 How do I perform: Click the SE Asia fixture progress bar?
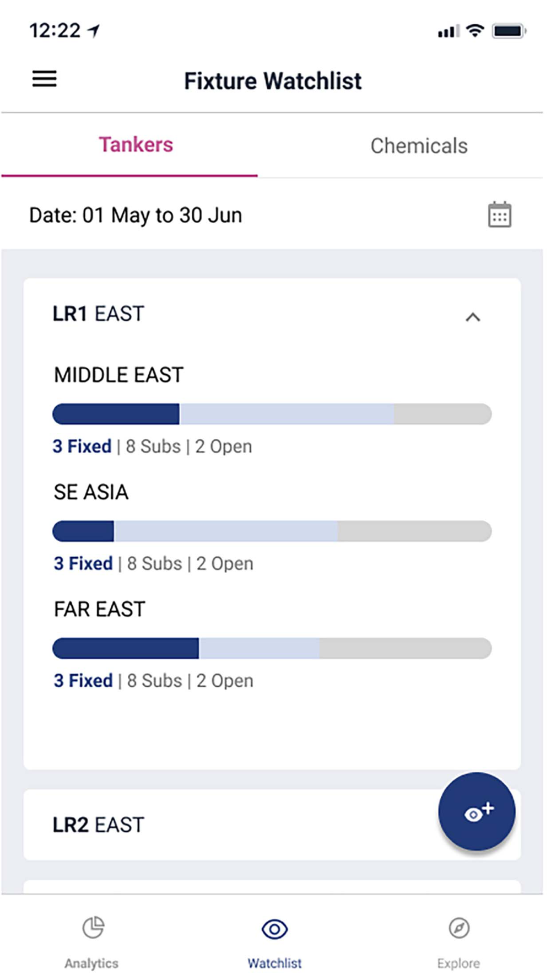pos(272,531)
